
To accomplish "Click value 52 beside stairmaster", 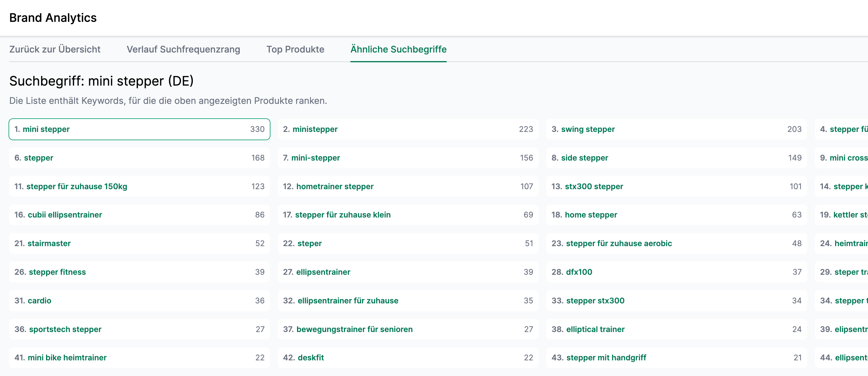I will click(x=260, y=243).
